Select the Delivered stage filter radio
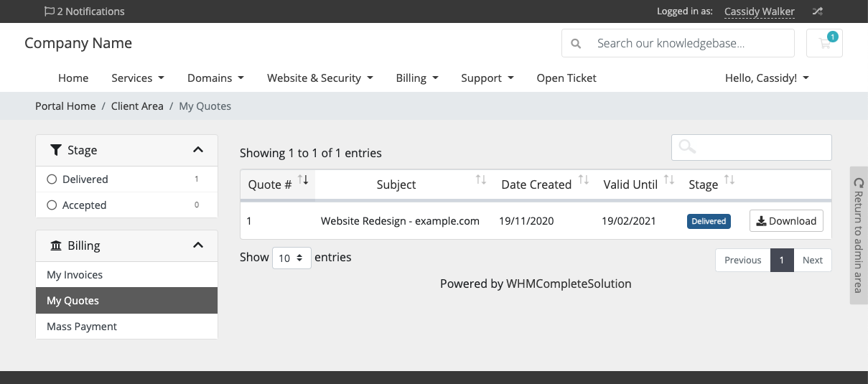 coord(52,179)
